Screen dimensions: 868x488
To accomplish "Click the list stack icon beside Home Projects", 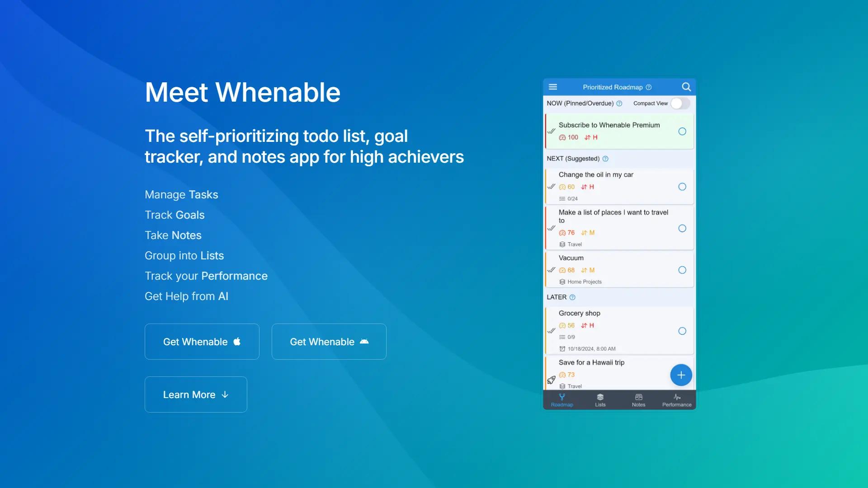I will 562,282.
